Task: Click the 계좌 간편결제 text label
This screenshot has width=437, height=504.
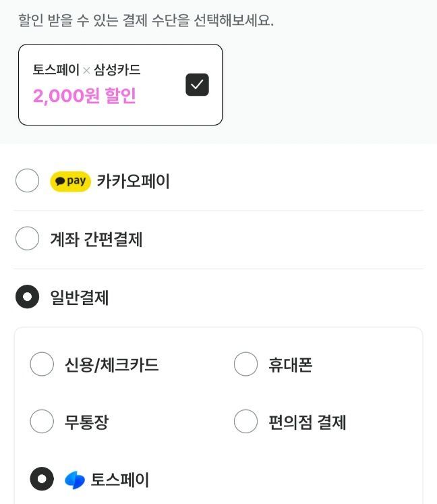Action: click(96, 240)
